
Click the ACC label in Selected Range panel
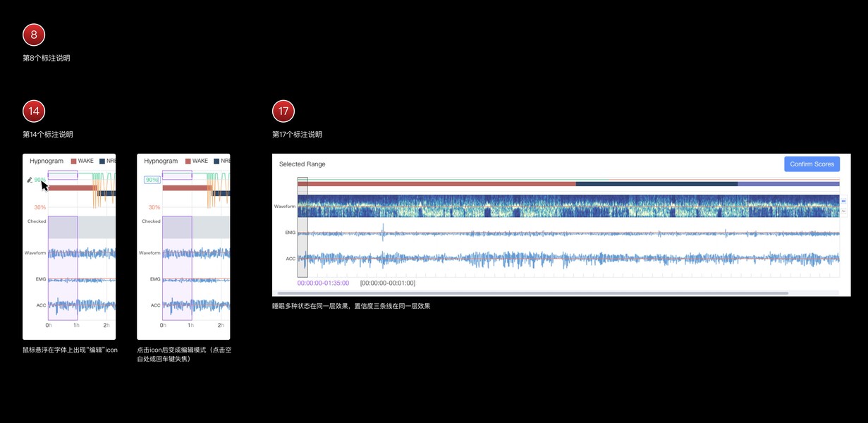pyautogui.click(x=291, y=259)
